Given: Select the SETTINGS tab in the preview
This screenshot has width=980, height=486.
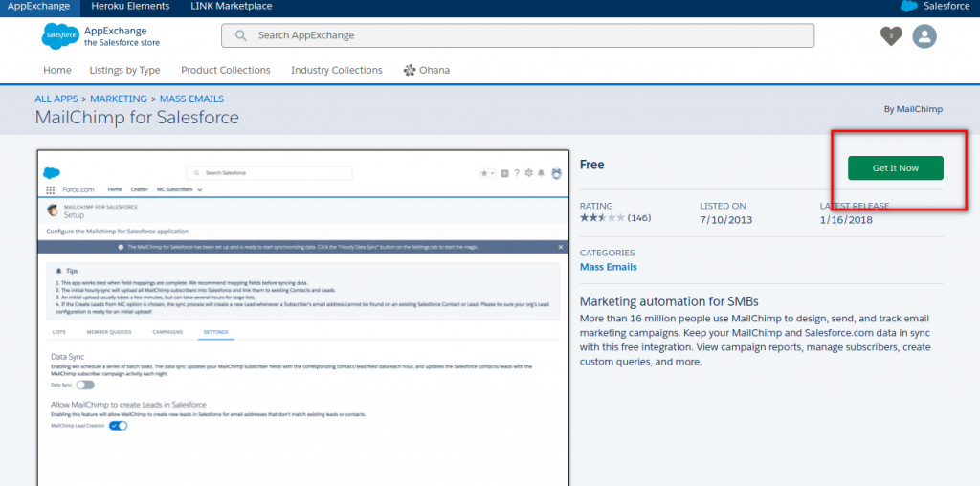Looking at the screenshot, I should (215, 332).
